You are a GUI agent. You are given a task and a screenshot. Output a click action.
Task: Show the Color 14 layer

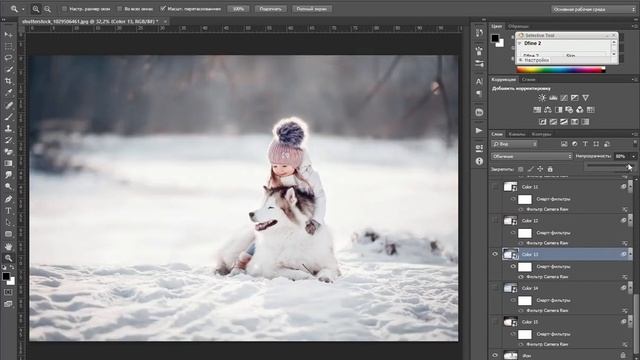pyautogui.click(x=495, y=288)
